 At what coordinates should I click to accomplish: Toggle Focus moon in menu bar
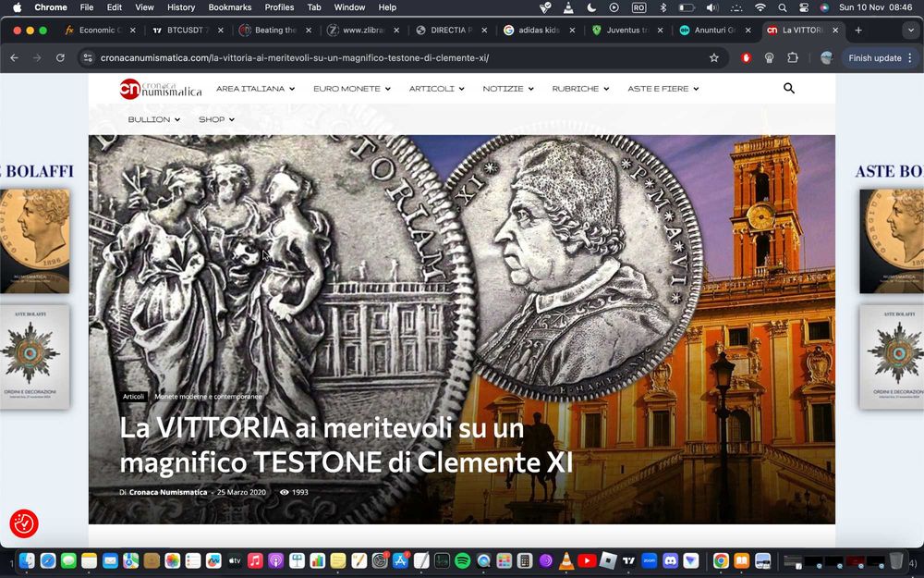point(591,7)
